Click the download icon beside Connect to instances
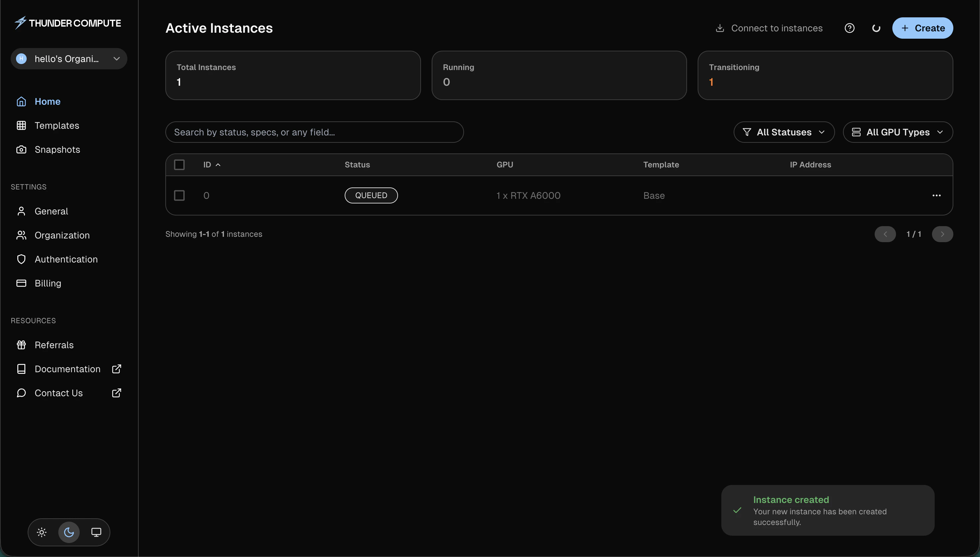Viewport: 980px width, 557px height. point(720,28)
